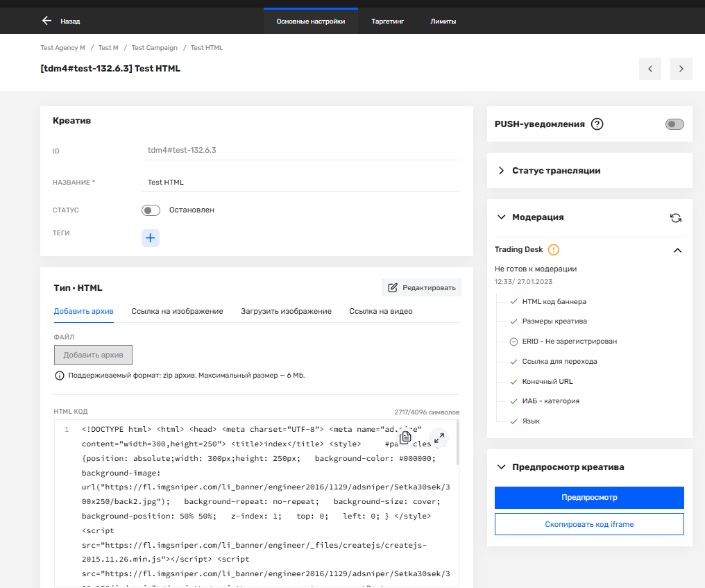Click checkmark next to ИАБ - категория
The width and height of the screenshot is (705, 588).
tap(513, 401)
